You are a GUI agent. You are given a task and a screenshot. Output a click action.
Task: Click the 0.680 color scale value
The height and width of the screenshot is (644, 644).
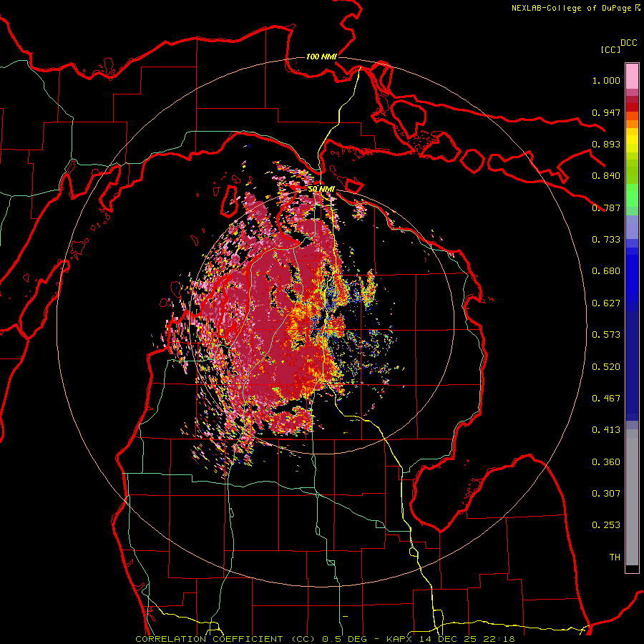tap(606, 271)
